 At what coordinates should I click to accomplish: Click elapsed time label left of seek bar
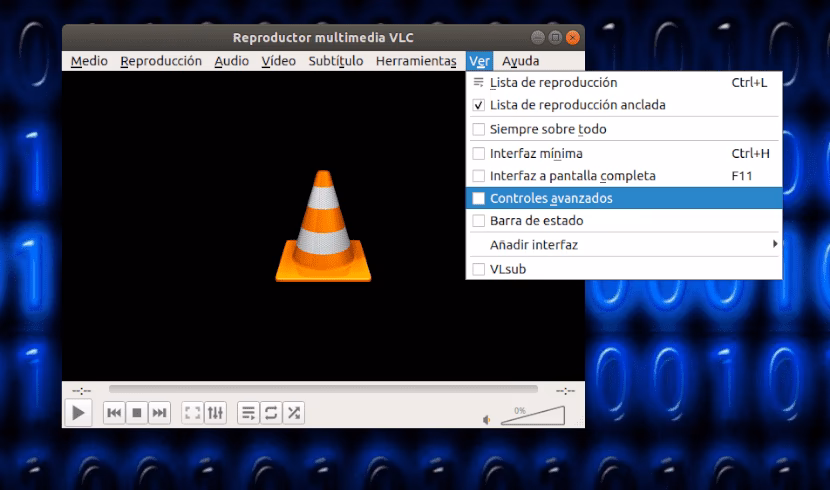pos(82,391)
